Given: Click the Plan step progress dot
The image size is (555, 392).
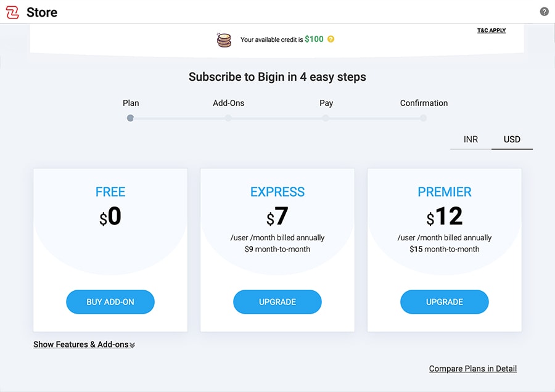Looking at the screenshot, I should 130,118.
